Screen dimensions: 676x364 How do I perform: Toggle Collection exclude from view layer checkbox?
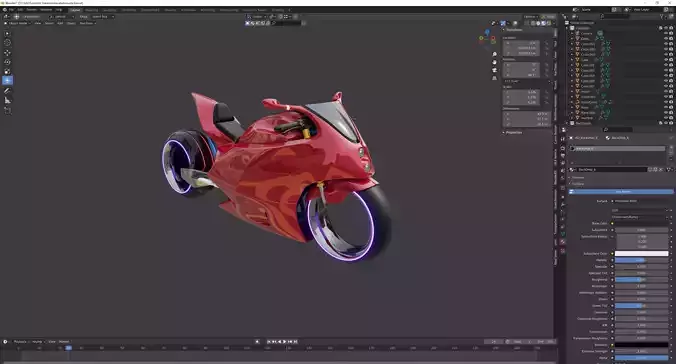660,28
